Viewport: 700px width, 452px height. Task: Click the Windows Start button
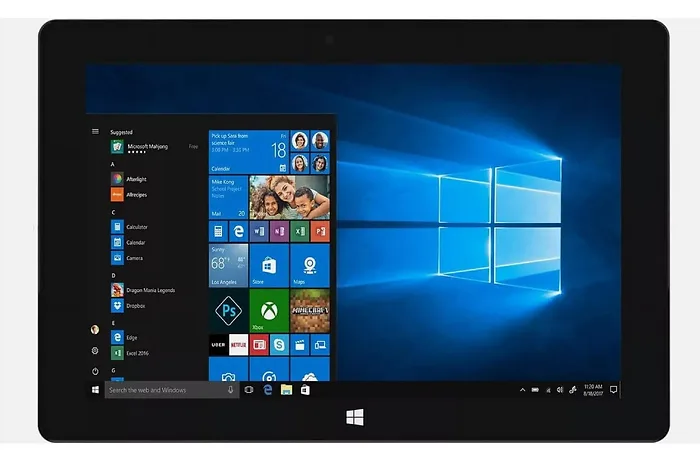tap(95, 389)
